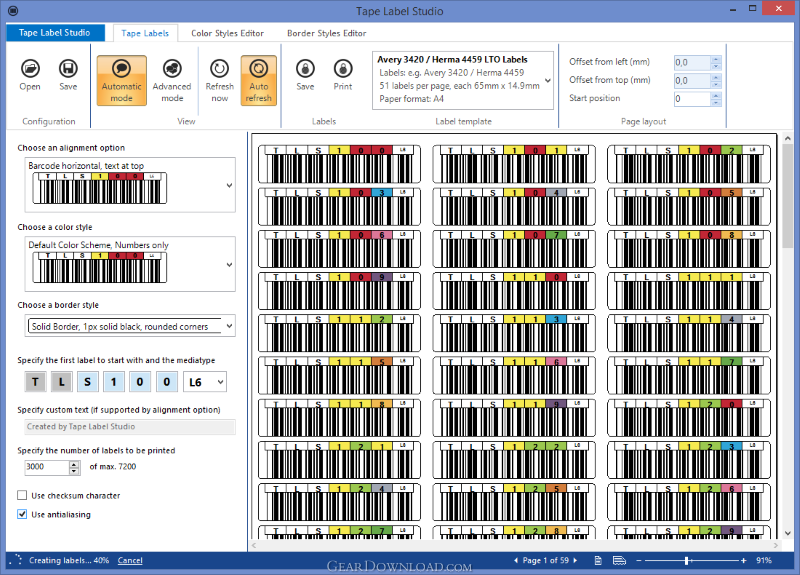Select the third label character S box
The image size is (800, 575).
tap(88, 382)
